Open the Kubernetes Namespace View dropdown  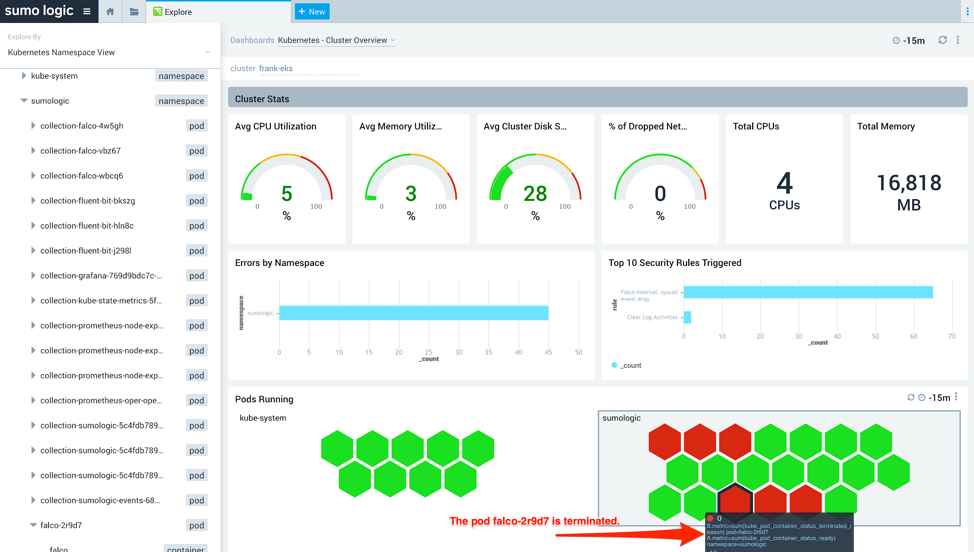pyautogui.click(x=109, y=52)
